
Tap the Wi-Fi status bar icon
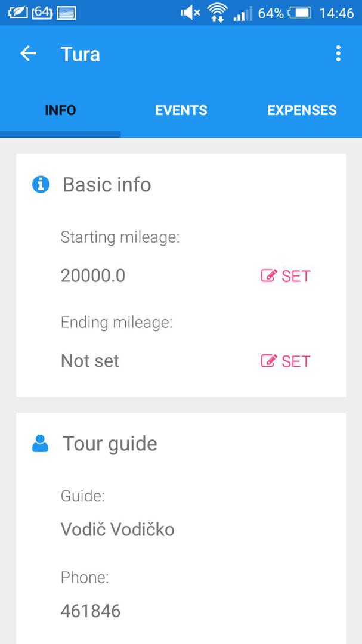coord(217,13)
